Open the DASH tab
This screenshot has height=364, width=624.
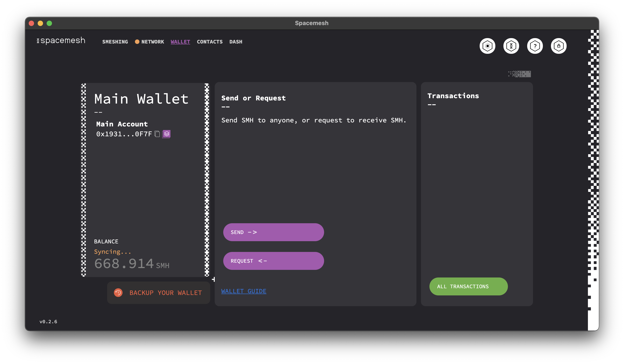tap(236, 42)
